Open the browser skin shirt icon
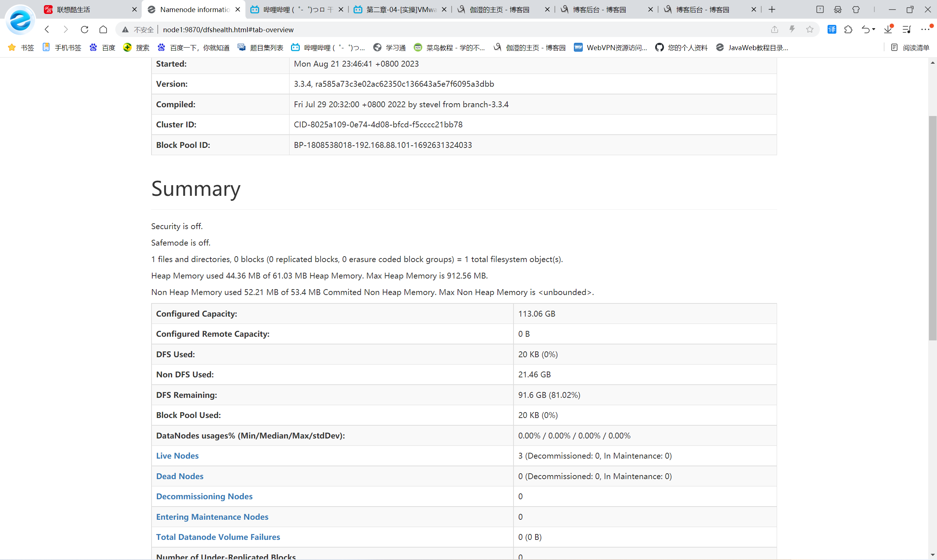Image resolution: width=937 pixels, height=560 pixels. pos(855,10)
